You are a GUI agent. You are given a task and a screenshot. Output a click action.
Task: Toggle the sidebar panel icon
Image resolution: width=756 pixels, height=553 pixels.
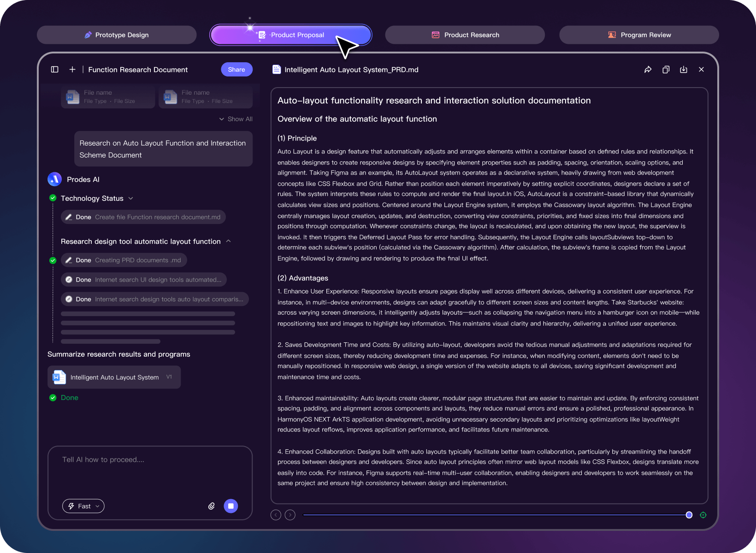pos(54,70)
